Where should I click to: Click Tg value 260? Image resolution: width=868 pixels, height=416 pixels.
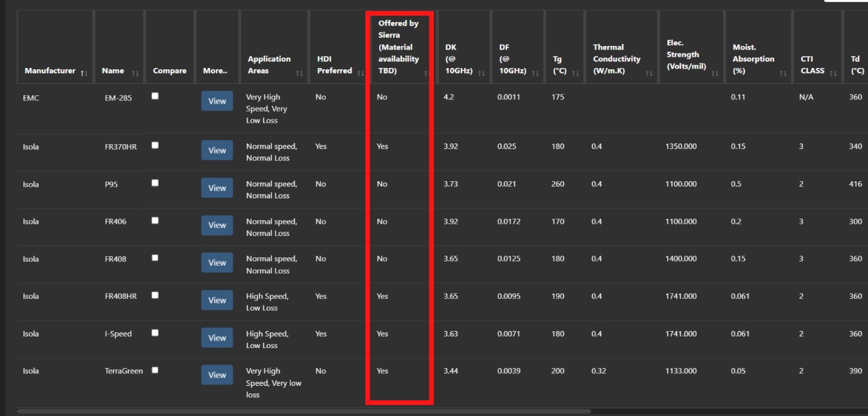pyautogui.click(x=557, y=184)
